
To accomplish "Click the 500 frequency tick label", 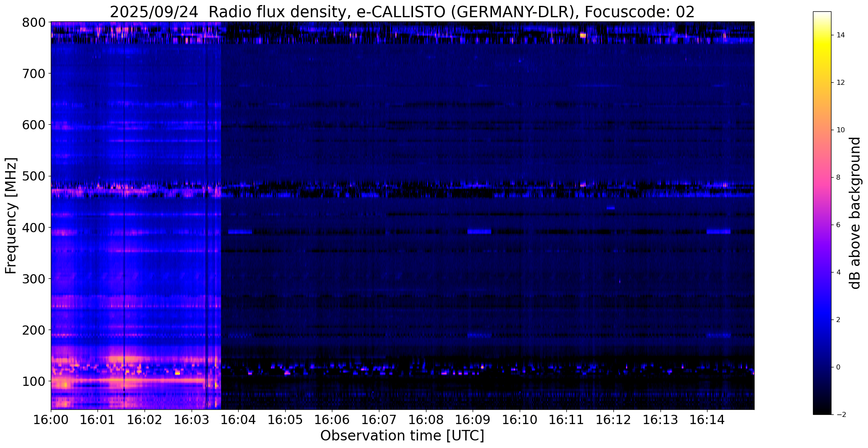I will tap(33, 176).
